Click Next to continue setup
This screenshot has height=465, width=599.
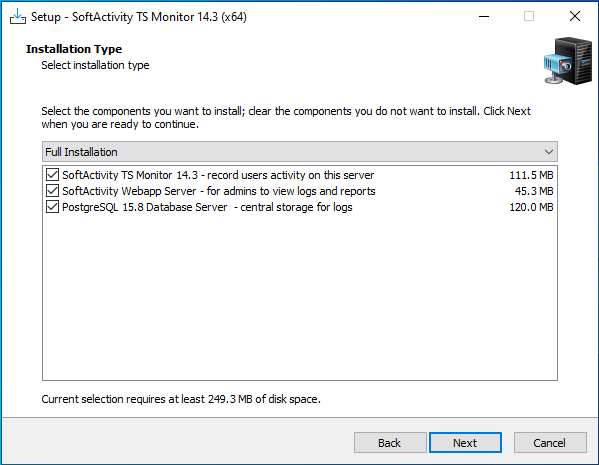point(465,442)
